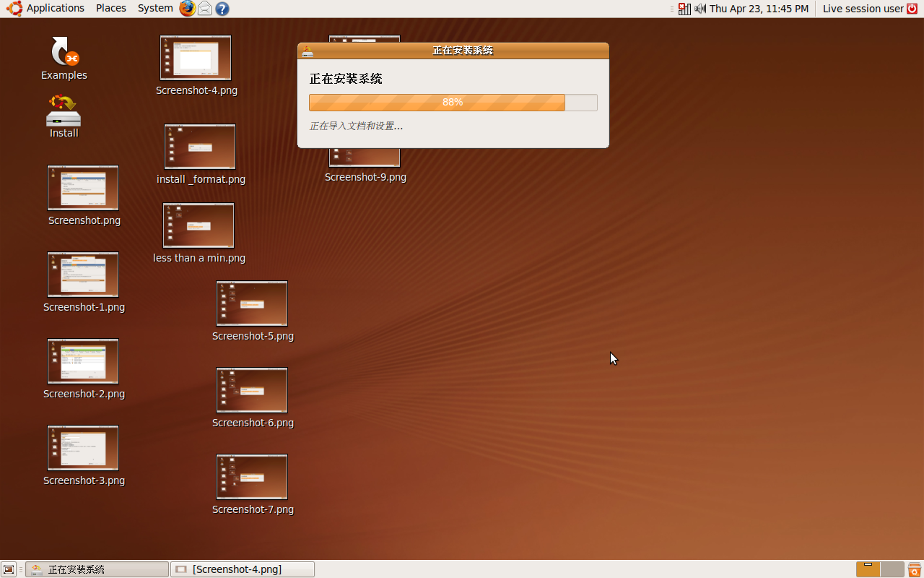Click the red power icon in panel
Screen dimensions: 924x578
[912, 9]
